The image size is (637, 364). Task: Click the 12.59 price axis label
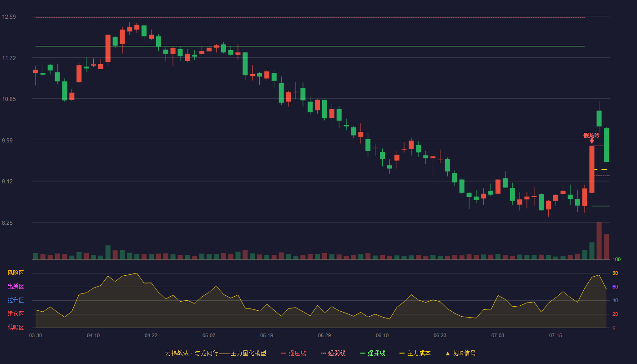point(9,17)
